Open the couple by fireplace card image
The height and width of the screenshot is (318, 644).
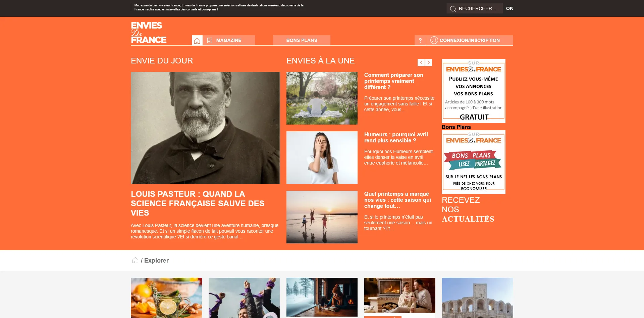[400, 295]
